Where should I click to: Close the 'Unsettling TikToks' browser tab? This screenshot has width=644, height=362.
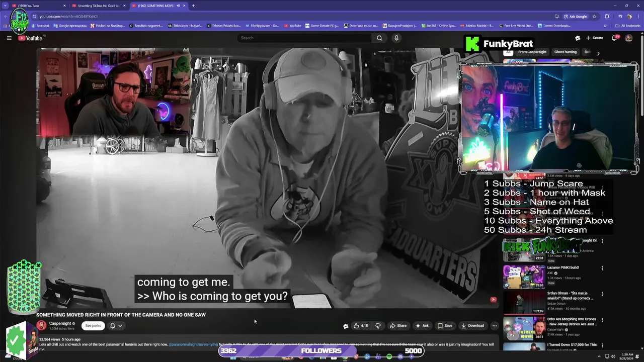(124, 6)
